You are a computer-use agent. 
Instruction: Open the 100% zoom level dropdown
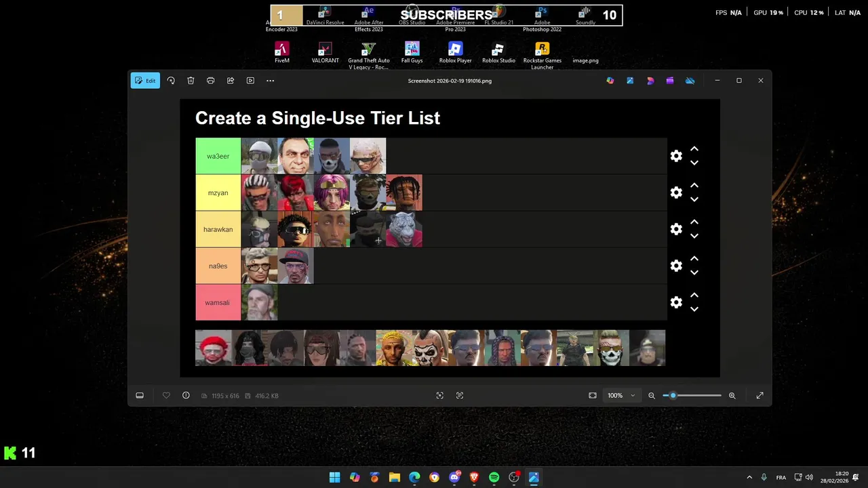click(621, 396)
